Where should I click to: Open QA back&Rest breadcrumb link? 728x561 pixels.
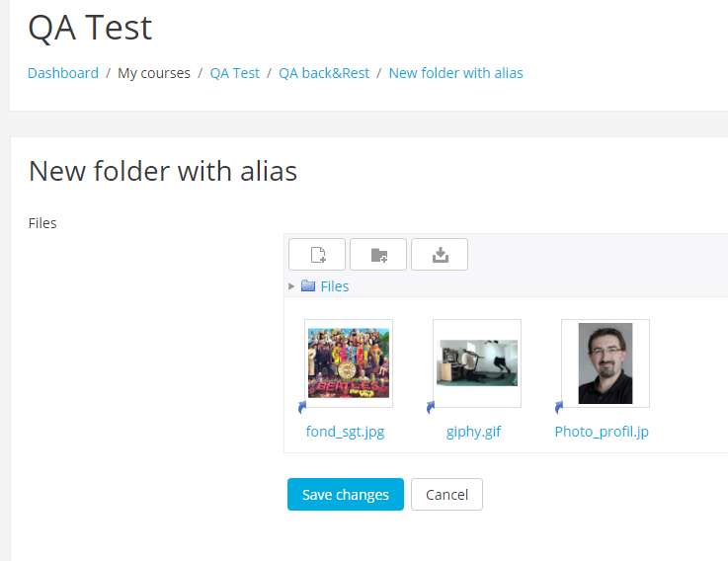pyautogui.click(x=324, y=73)
